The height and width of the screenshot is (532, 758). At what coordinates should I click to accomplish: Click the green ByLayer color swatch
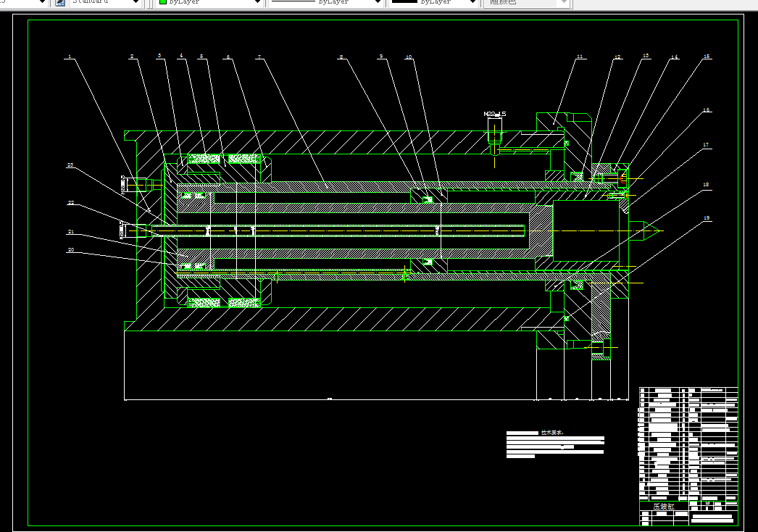164,3
